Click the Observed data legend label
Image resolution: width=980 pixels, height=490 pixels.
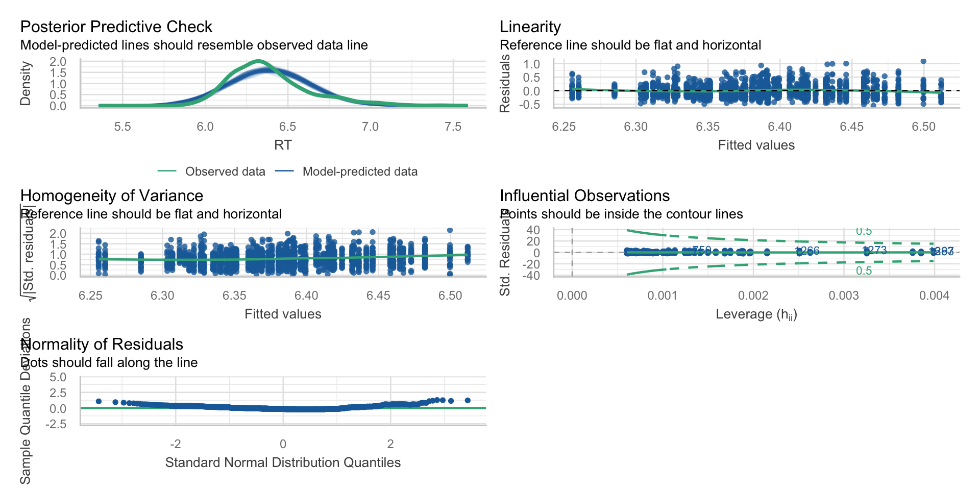(225, 171)
